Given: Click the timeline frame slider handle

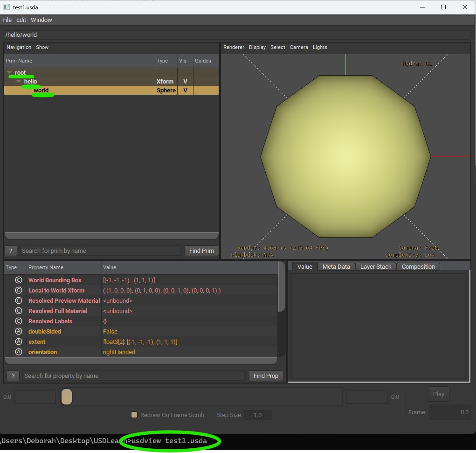Looking at the screenshot, I should (x=67, y=397).
